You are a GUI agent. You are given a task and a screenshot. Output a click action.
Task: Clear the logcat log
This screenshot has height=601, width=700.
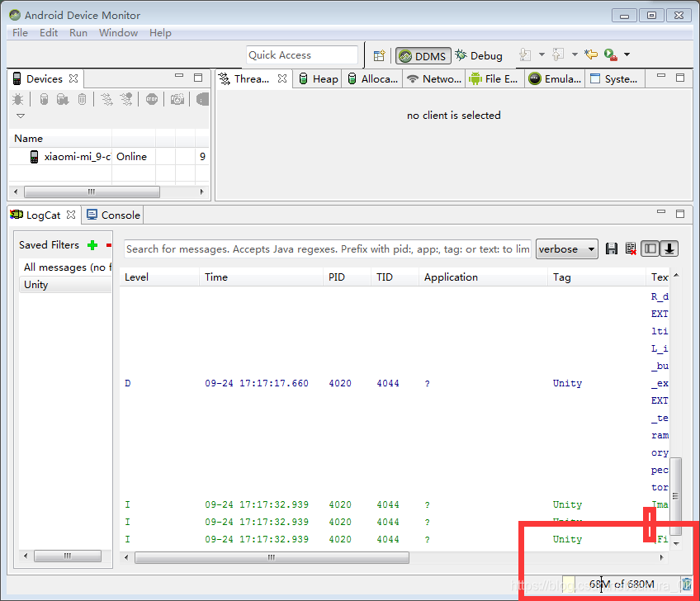[631, 248]
